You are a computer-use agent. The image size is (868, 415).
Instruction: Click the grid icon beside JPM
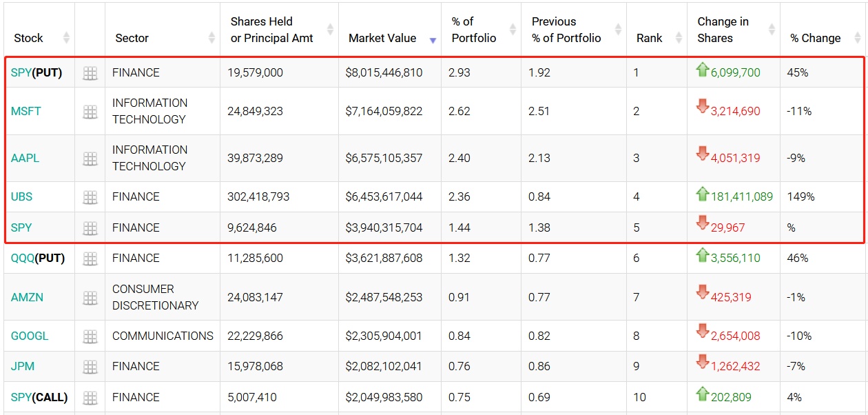coord(90,367)
